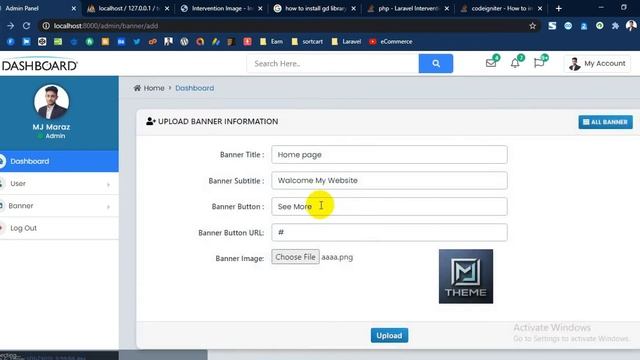Open a new browser tab
The image size is (640, 360).
pyautogui.click(x=558, y=9)
